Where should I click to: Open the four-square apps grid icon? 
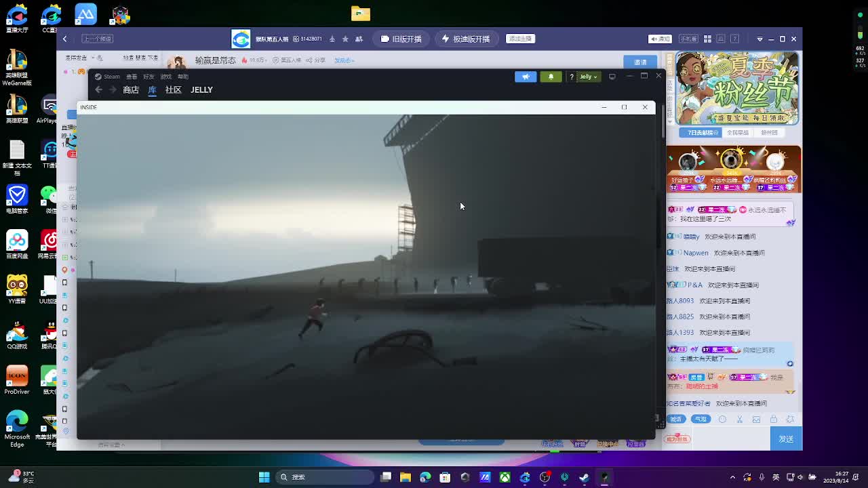[x=707, y=39]
